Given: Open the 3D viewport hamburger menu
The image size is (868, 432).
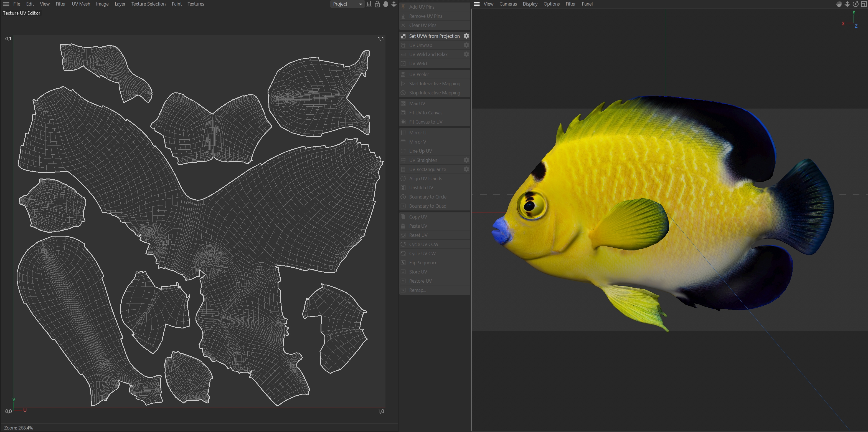Looking at the screenshot, I should click(476, 4).
